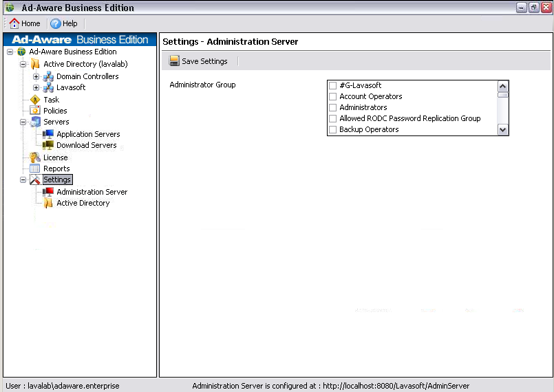Screen dimensions: 554x392
Task: Open Application Servers tree item
Action: click(88, 134)
